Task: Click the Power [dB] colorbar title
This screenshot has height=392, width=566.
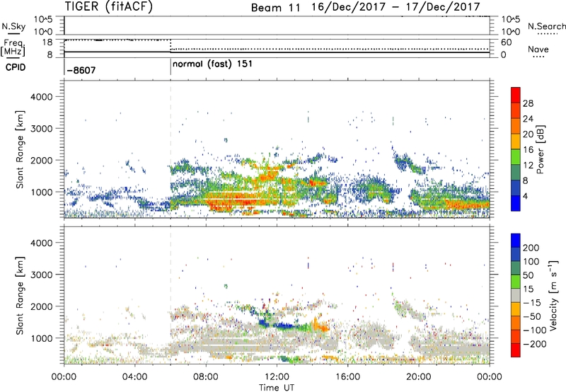Action: click(541, 149)
